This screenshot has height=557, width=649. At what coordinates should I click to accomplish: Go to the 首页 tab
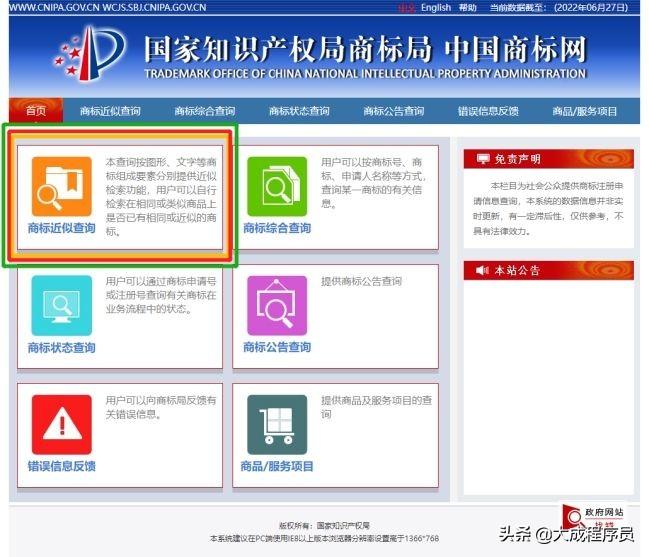(36, 110)
